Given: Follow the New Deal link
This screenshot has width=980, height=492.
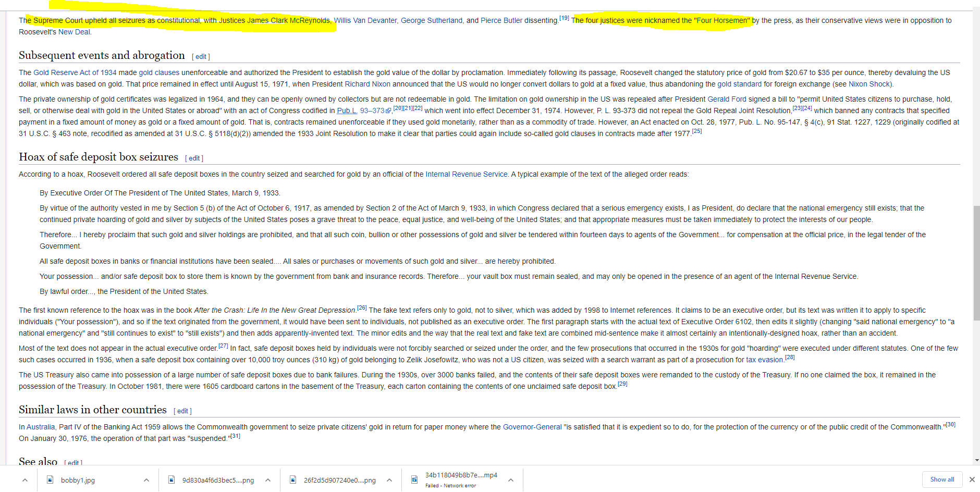Looking at the screenshot, I should (75, 32).
